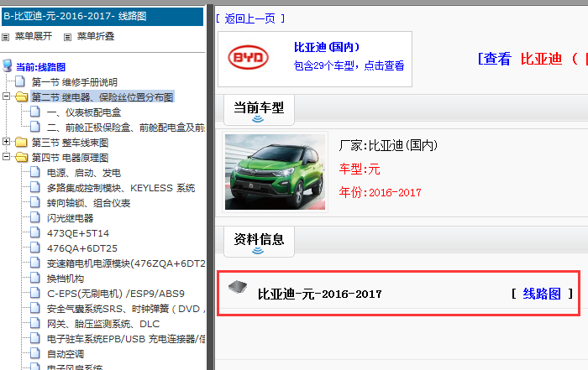Click page icon for 476QA+6DT25
588x370 pixels.
35,248
